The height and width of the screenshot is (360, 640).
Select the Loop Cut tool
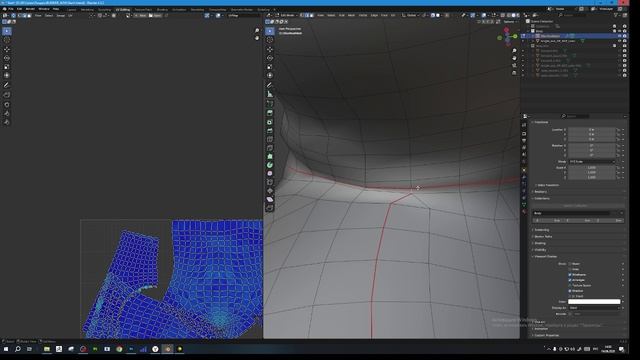point(270,139)
